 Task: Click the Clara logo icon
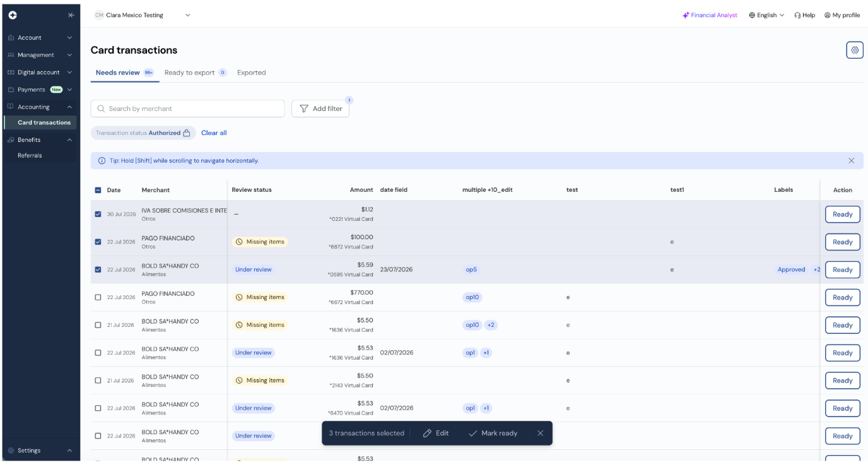pos(13,15)
